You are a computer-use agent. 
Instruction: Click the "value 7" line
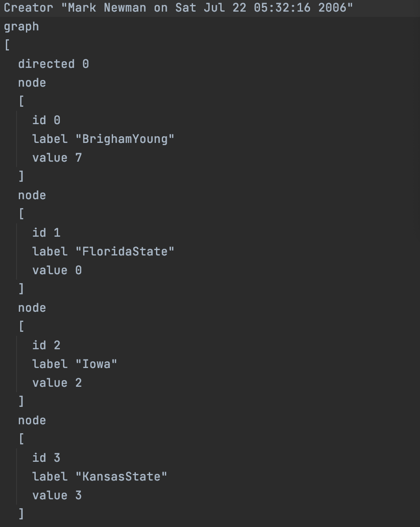point(57,158)
